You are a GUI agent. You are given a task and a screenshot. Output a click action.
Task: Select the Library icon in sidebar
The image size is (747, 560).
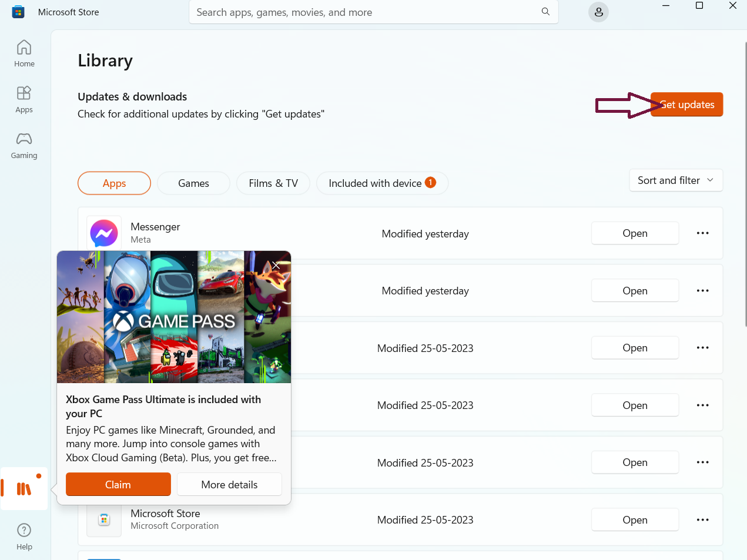click(x=24, y=488)
